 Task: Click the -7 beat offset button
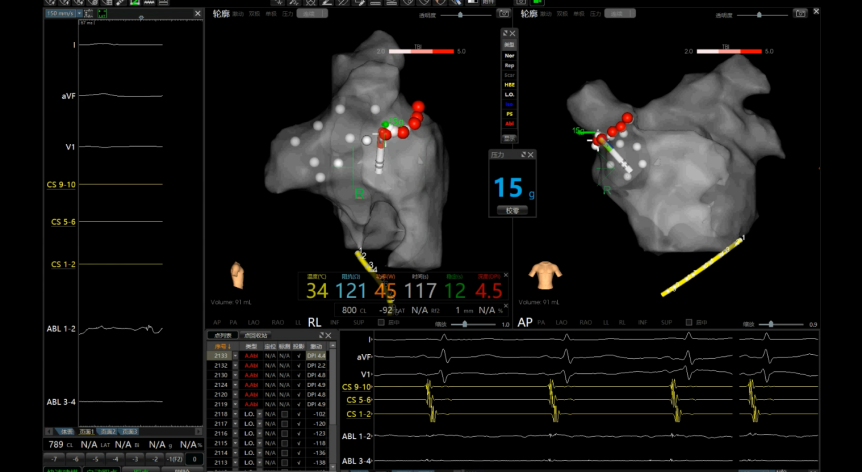click(x=54, y=459)
